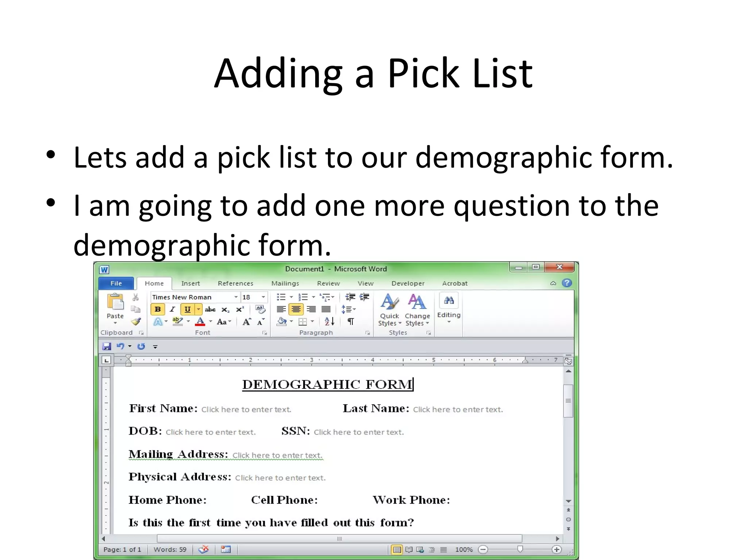The width and height of the screenshot is (747, 560).
Task: Toggle center text alignment
Action: tap(296, 310)
